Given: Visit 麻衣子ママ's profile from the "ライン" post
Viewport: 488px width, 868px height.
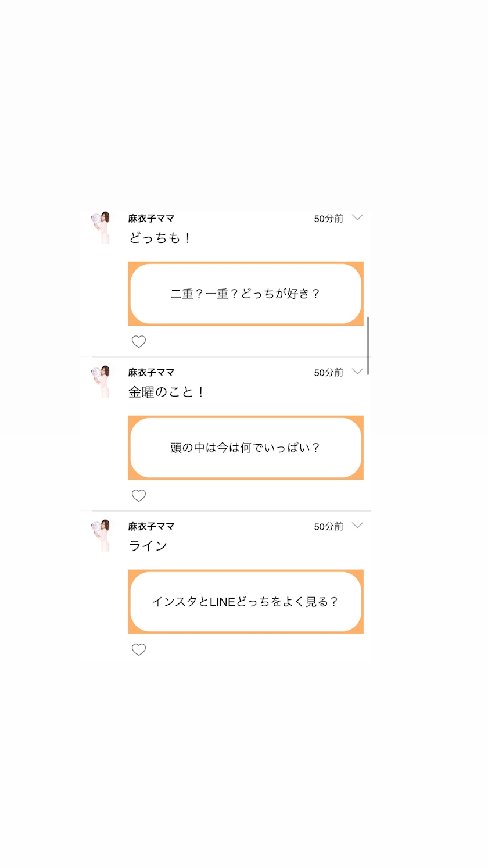Looking at the screenshot, I should tap(151, 527).
